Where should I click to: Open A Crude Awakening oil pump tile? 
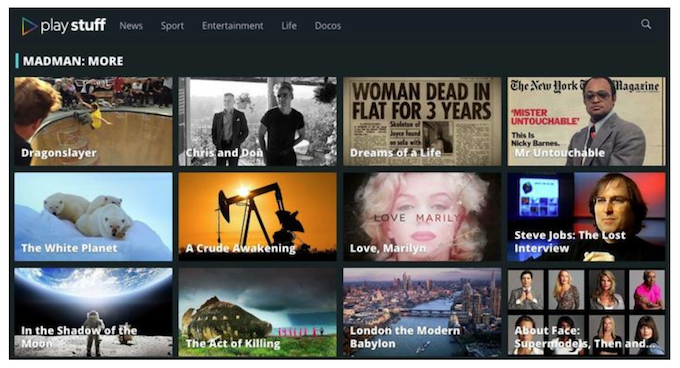tap(258, 217)
